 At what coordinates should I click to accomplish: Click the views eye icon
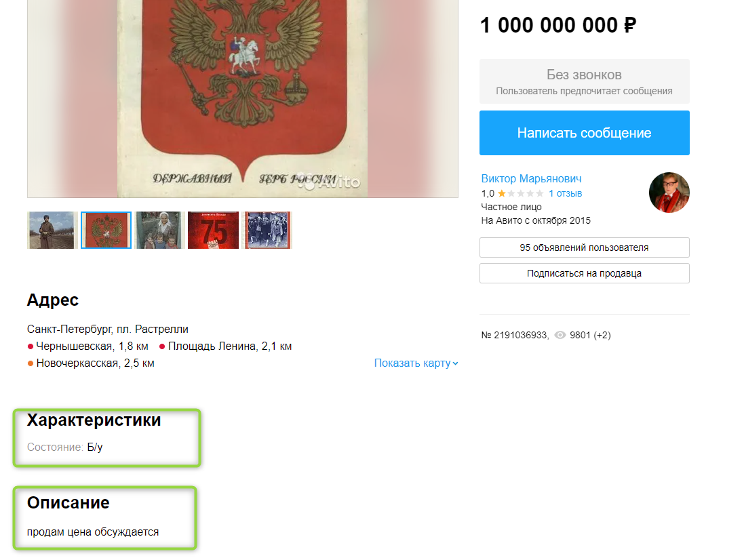click(560, 335)
